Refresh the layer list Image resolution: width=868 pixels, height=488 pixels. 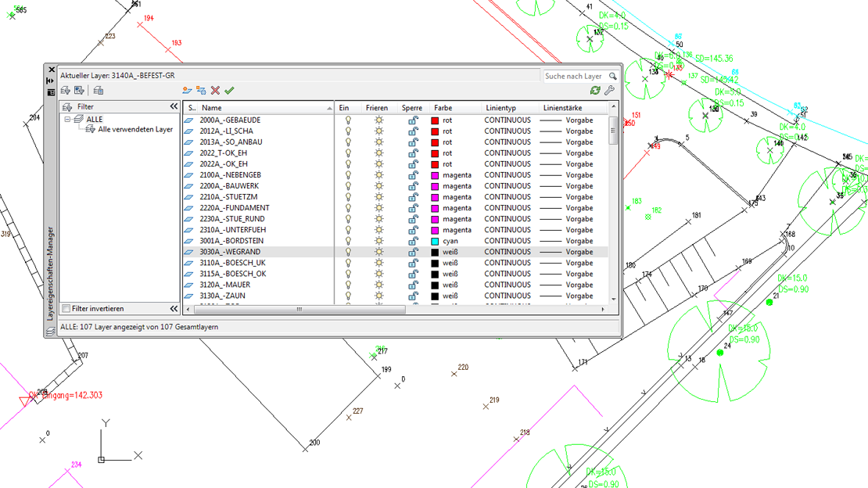[595, 90]
